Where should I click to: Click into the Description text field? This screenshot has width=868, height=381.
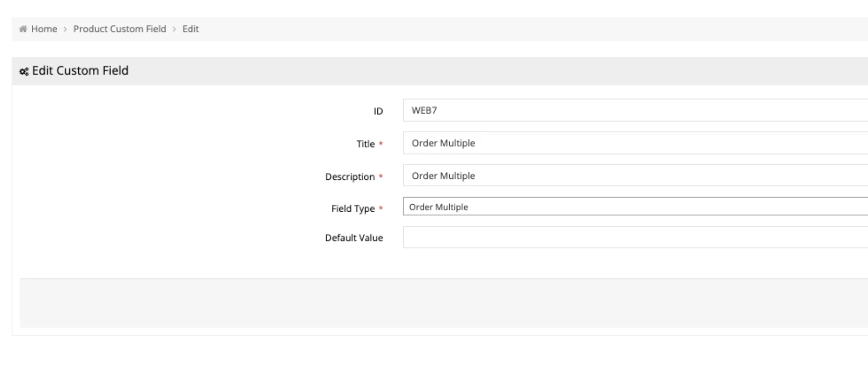[635, 176]
